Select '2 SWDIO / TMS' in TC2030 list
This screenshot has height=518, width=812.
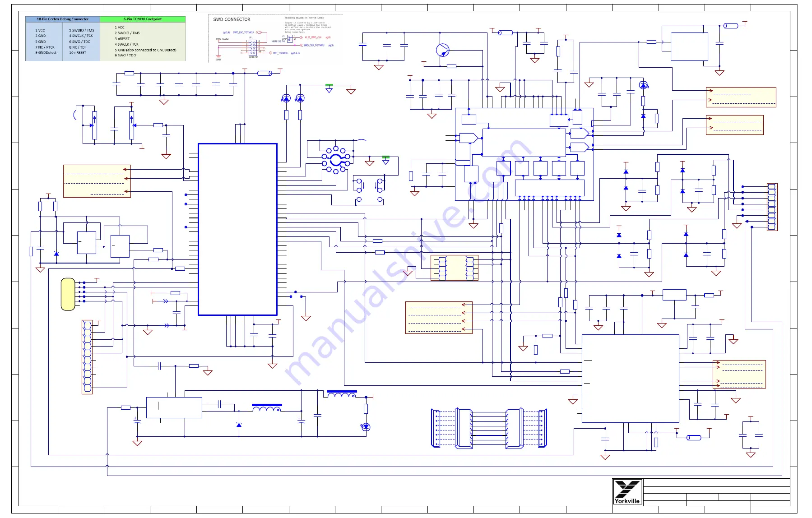point(127,33)
